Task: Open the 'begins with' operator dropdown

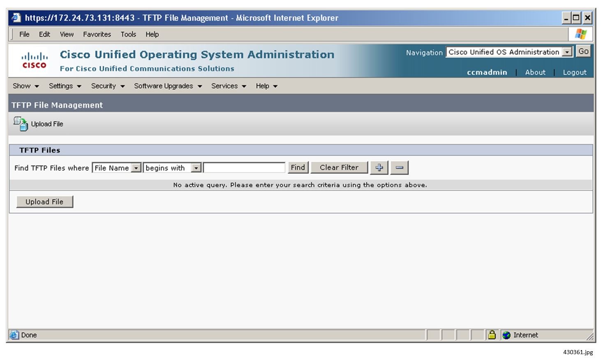Action: (x=196, y=168)
